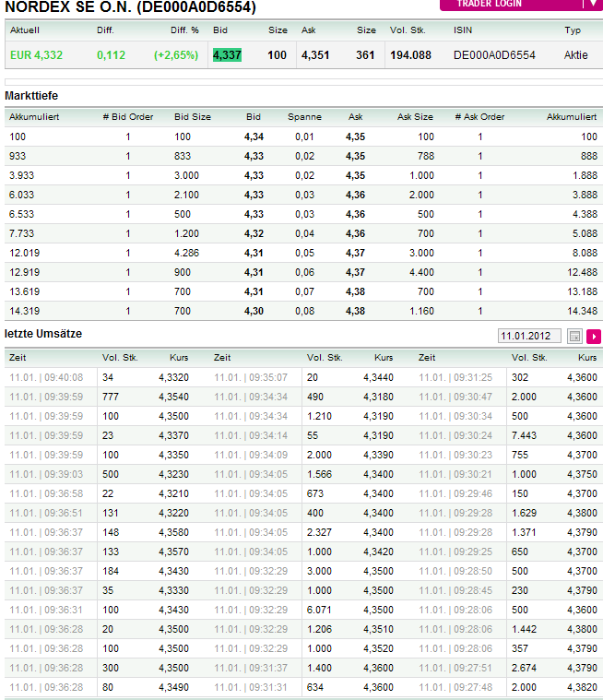
Task: Select the spread value 0,08
Action: pos(304,311)
